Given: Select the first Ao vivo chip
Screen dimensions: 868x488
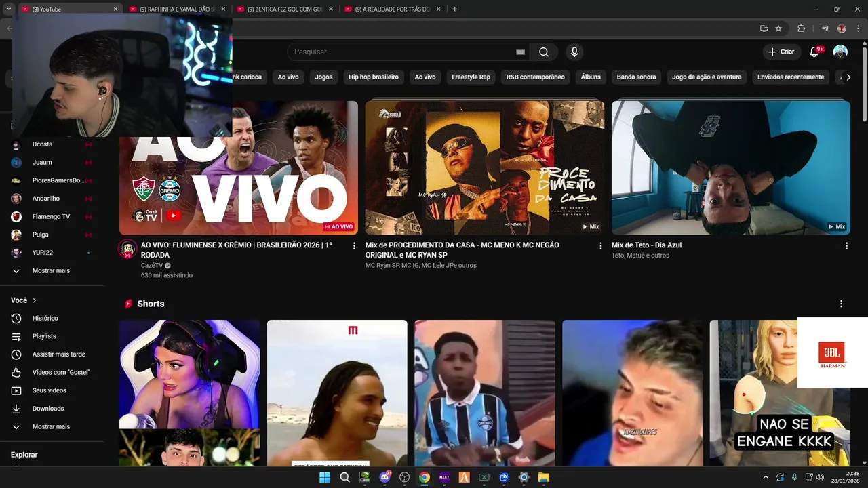Looking at the screenshot, I should [x=288, y=77].
